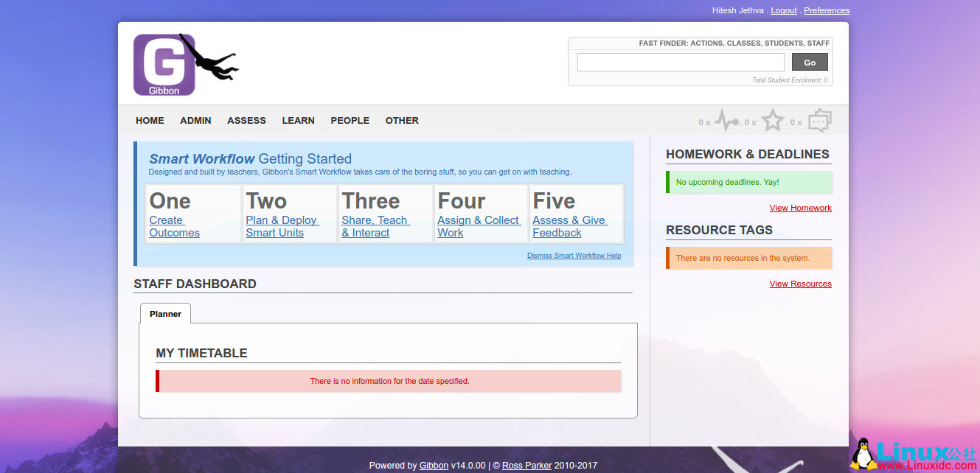
Task: Open the LEARN menu
Action: coord(298,120)
